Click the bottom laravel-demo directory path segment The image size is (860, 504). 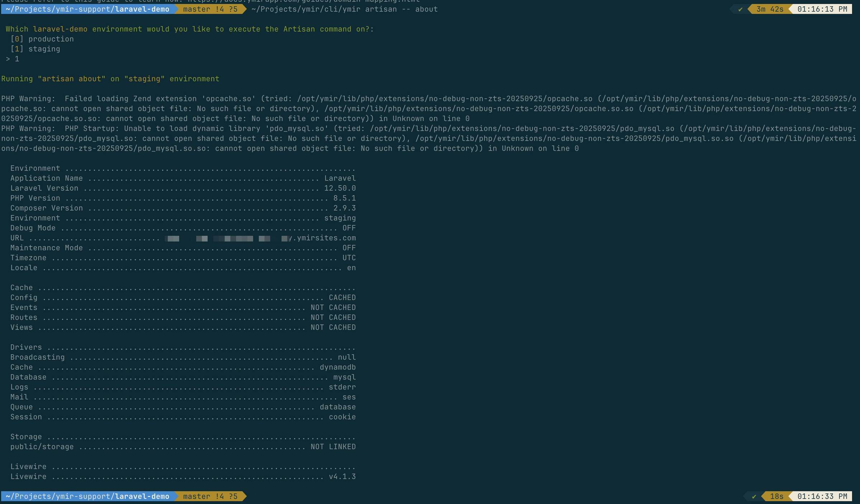142,496
